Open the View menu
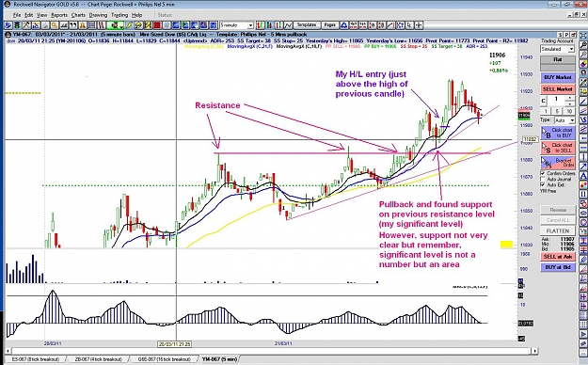The height and width of the screenshot is (365, 588). click(x=41, y=15)
